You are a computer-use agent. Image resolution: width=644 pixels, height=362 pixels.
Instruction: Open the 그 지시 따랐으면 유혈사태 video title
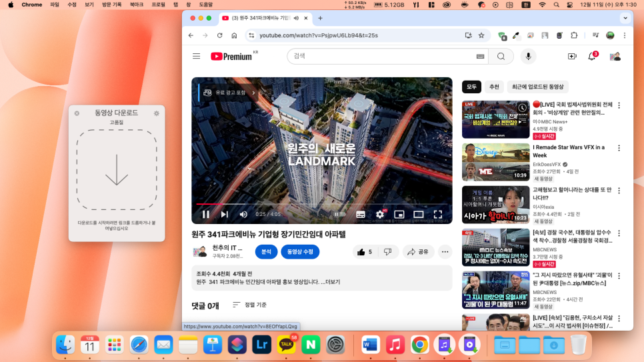pos(573,279)
